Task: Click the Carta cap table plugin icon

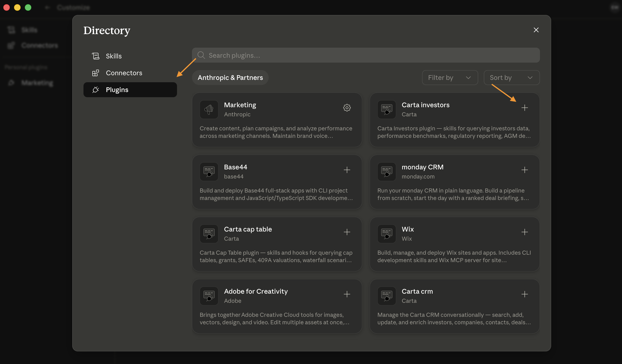Action: point(209,234)
